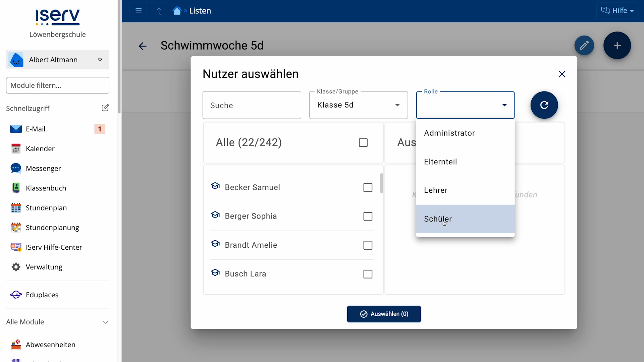Select all users with Alle checkbox
Image resolution: width=644 pixels, height=362 pixels.
coord(363,142)
